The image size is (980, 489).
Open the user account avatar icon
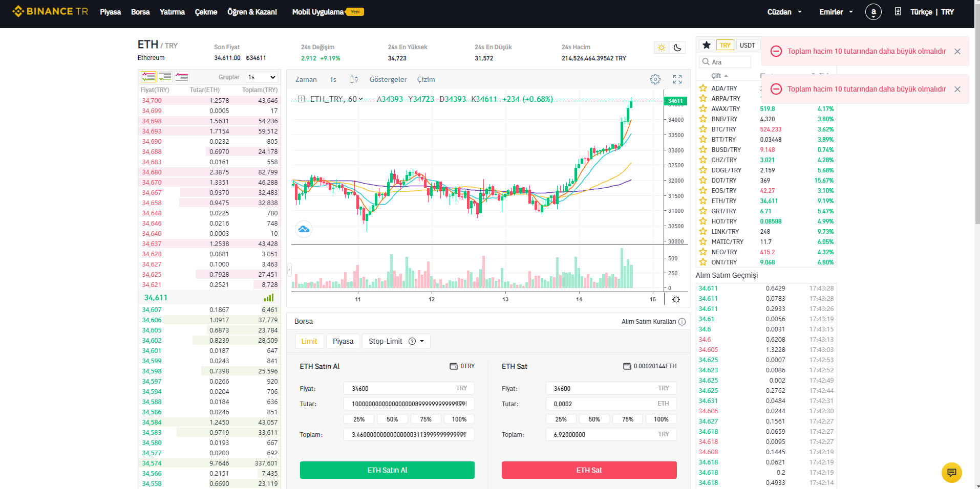pyautogui.click(x=873, y=12)
